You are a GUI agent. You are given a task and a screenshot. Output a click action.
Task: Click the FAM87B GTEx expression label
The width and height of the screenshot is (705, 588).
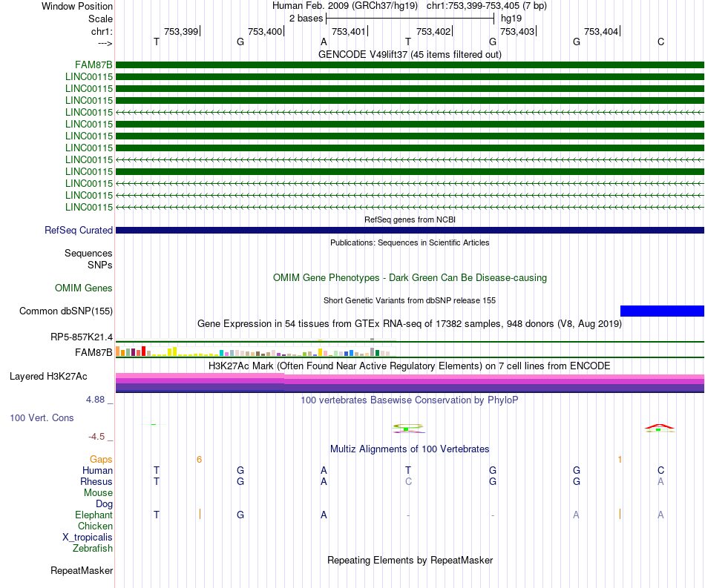click(94, 353)
